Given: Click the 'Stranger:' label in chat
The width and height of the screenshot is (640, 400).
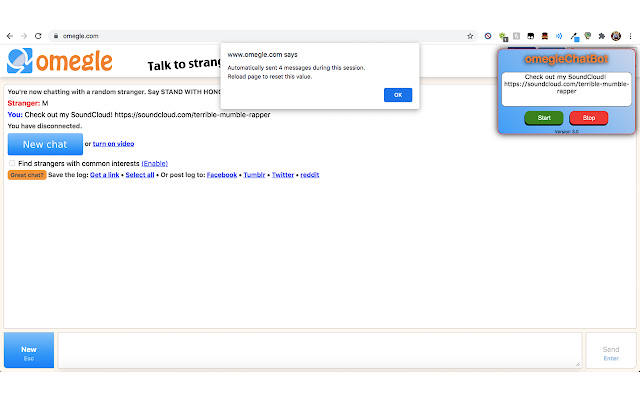Looking at the screenshot, I should tap(24, 103).
